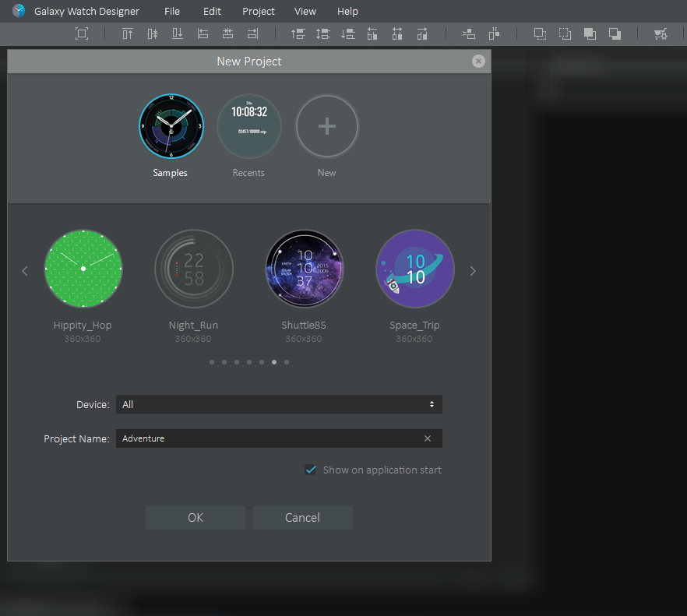Switch to the Recents tab
Image resolution: width=687 pixels, height=616 pixels.
pyautogui.click(x=249, y=135)
